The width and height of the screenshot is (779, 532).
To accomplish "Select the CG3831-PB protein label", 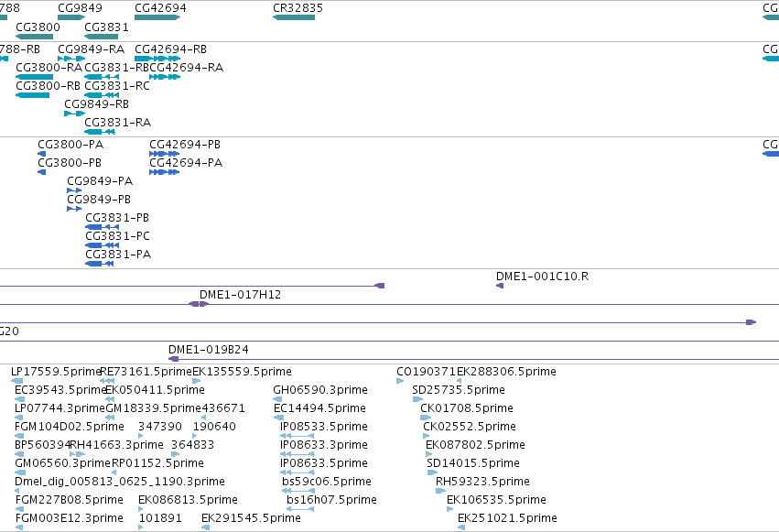I will 117,218.
